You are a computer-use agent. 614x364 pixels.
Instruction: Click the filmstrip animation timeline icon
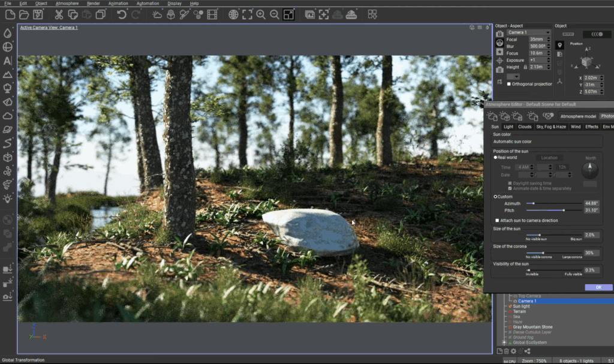tap(212, 14)
